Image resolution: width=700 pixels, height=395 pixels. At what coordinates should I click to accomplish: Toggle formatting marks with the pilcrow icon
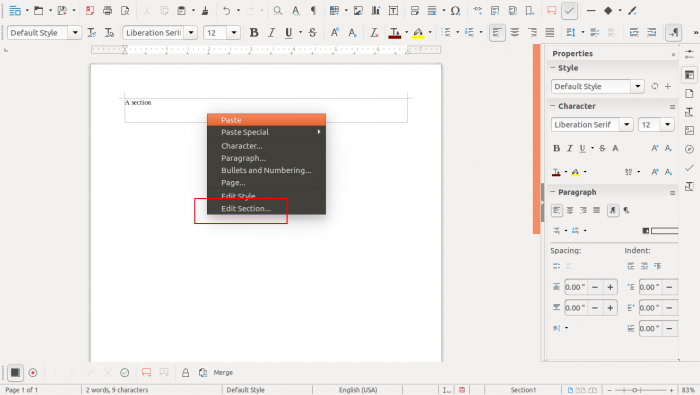point(313,11)
